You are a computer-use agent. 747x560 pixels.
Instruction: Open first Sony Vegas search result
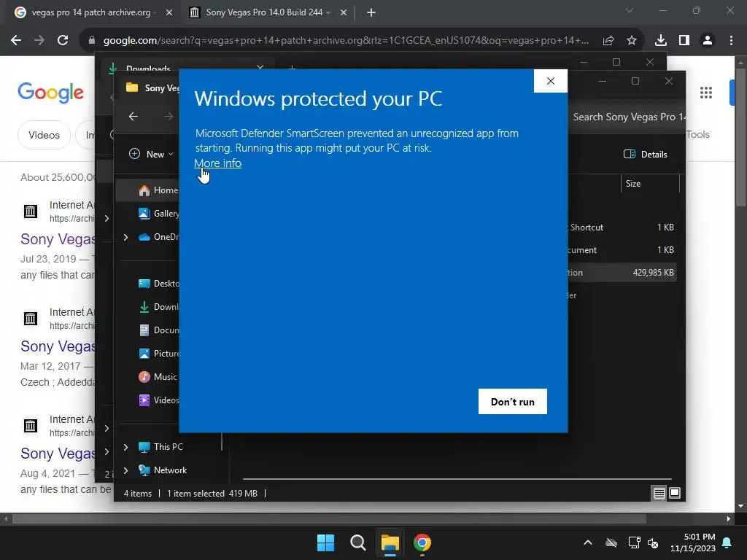58,238
